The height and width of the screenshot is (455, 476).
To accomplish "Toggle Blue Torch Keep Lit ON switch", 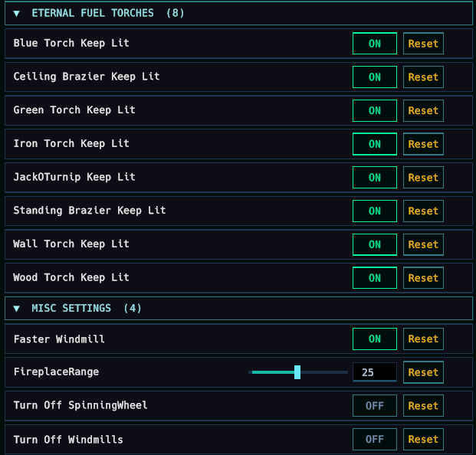I will pos(375,44).
